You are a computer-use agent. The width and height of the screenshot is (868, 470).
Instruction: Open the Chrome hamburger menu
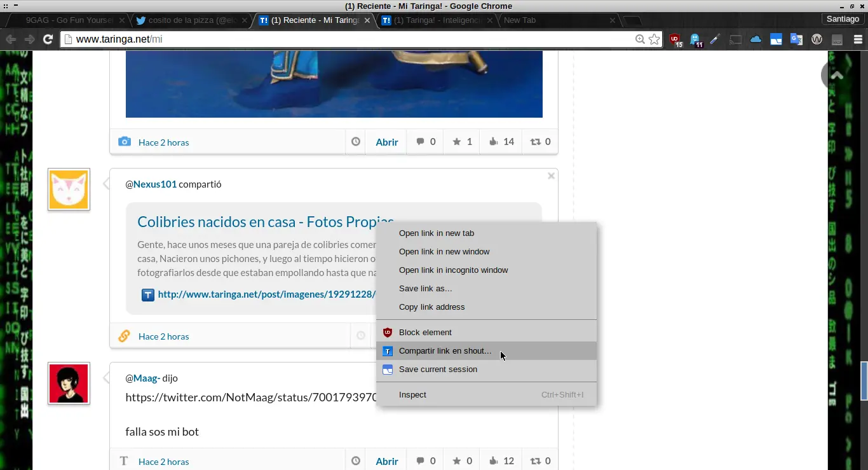(x=858, y=39)
